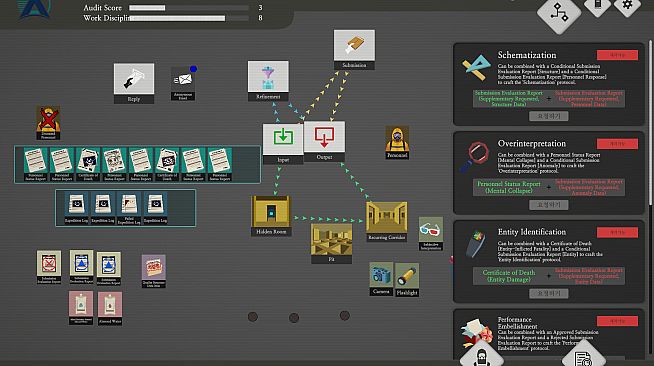This screenshot has height=366, width=654.
Task: Click the red 'Anomaly Data' ingredient in Overinterpretation
Action: click(589, 187)
